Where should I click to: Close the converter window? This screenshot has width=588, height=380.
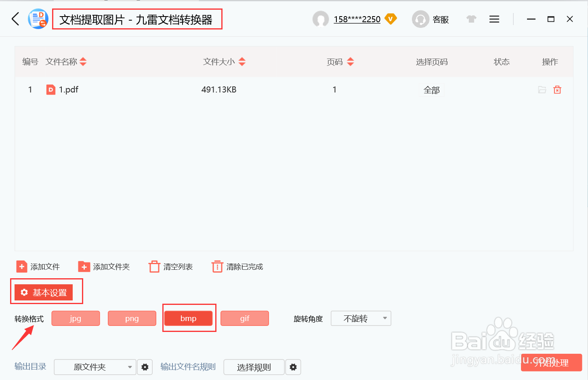[570, 19]
